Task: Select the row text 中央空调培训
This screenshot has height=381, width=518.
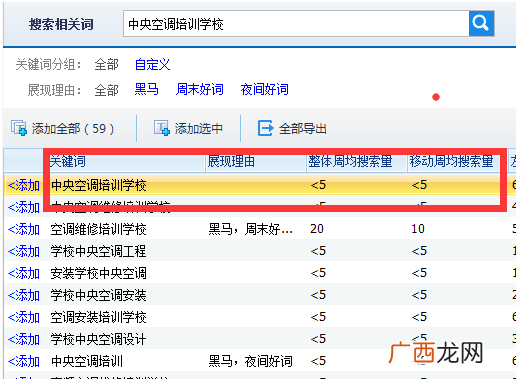Action: click(x=87, y=361)
